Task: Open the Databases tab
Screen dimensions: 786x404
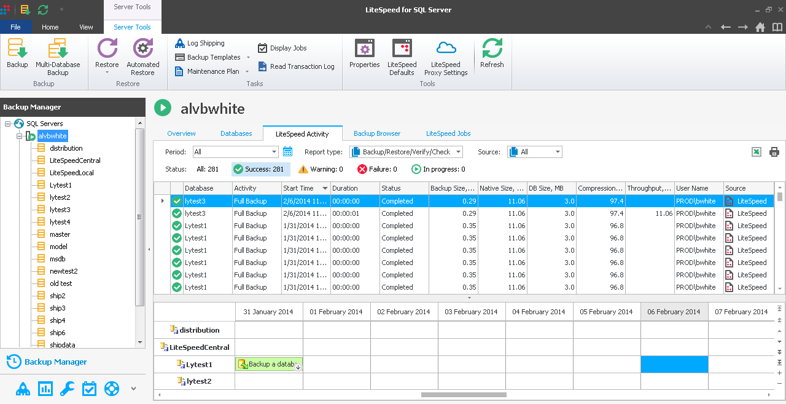Action: tap(236, 134)
